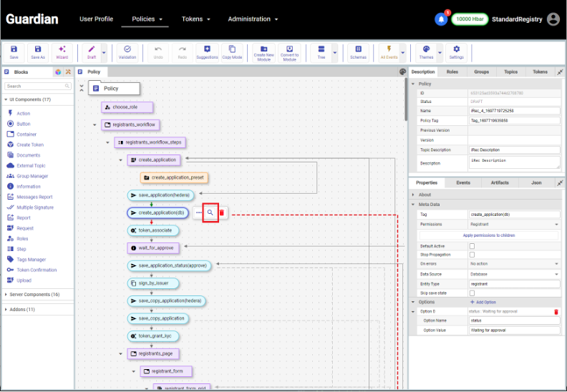Open the notifications bell
This screenshot has height=392, width=567.
tap(441, 19)
